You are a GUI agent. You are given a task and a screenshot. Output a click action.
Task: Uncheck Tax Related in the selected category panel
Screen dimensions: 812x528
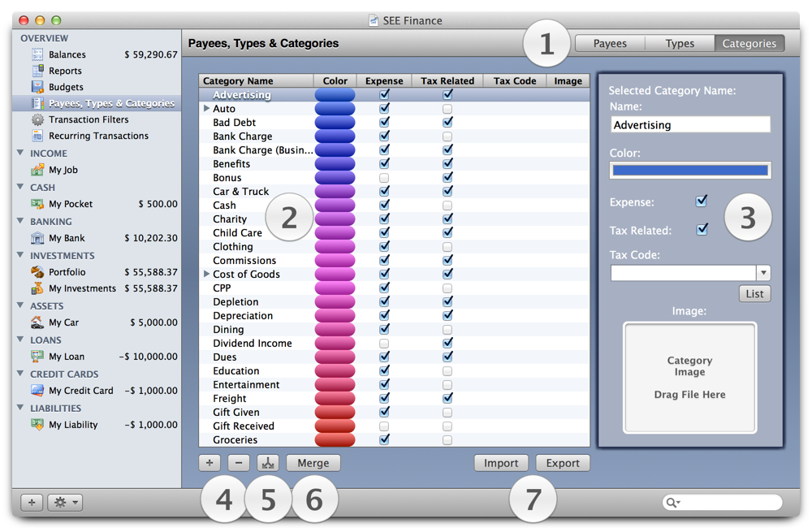[702, 230]
